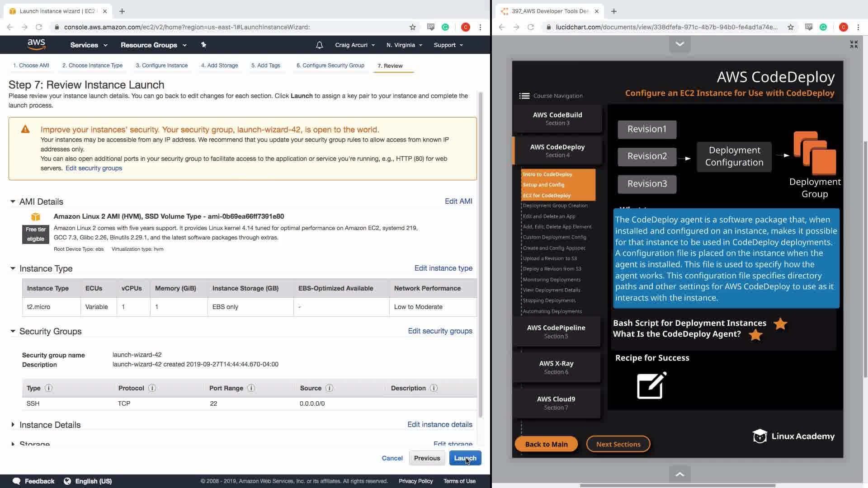Click the Edit instance type link
This screenshot has height=488, width=868.
point(443,268)
